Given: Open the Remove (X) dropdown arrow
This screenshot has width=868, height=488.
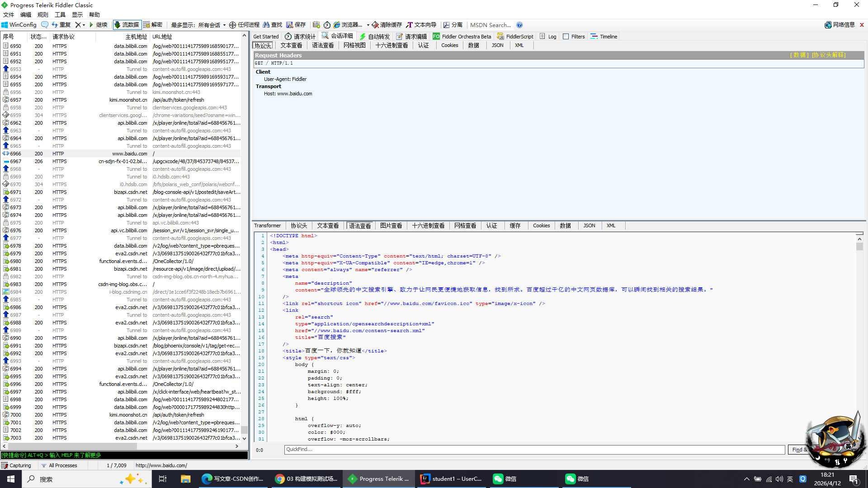Looking at the screenshot, I should (84, 25).
